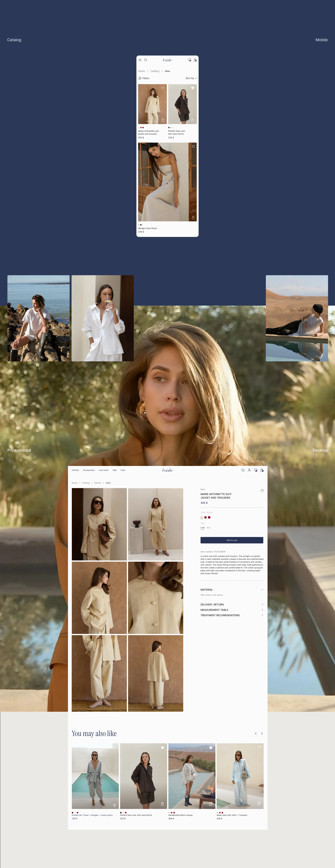Open the Club menu item
The image size is (335, 868).
(123, 470)
